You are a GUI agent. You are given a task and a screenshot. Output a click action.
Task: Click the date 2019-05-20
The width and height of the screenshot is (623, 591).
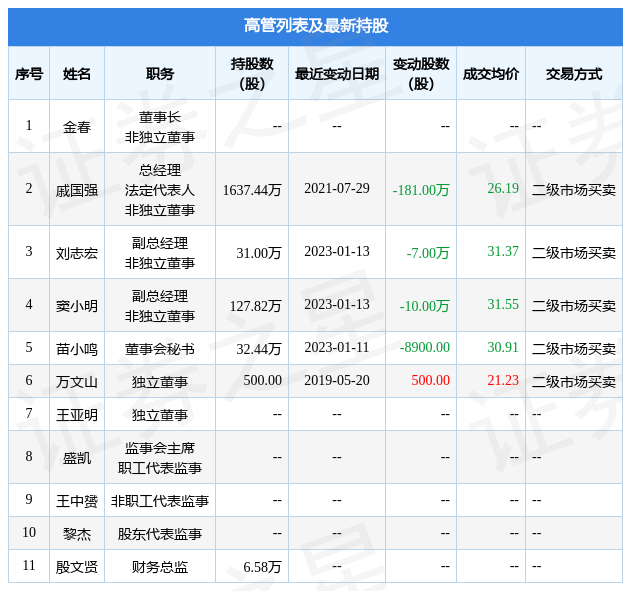[337, 380]
